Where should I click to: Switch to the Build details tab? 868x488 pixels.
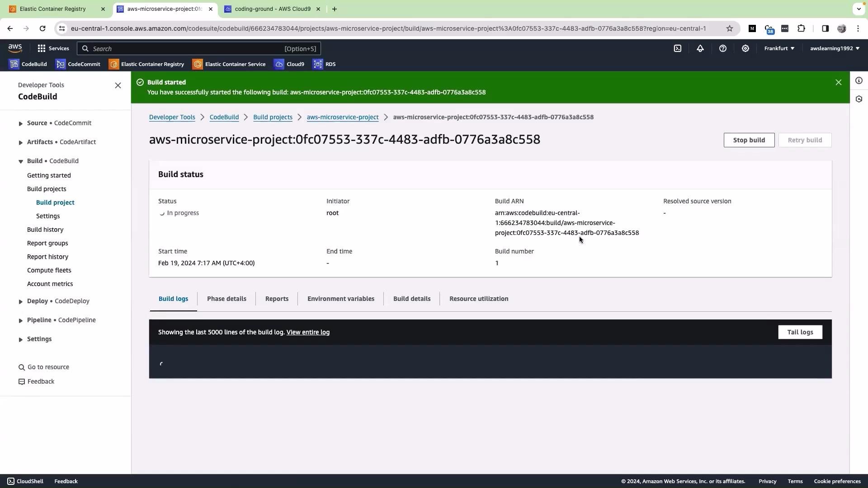(412, 299)
